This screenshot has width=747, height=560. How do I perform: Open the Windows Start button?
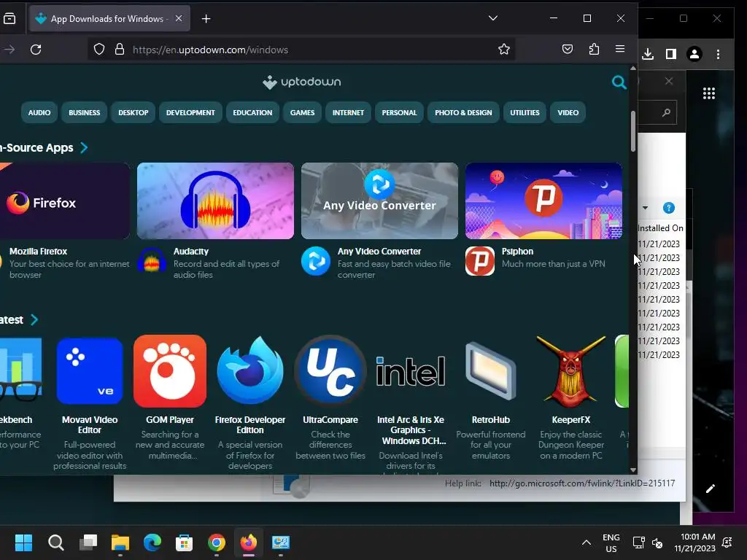23,542
